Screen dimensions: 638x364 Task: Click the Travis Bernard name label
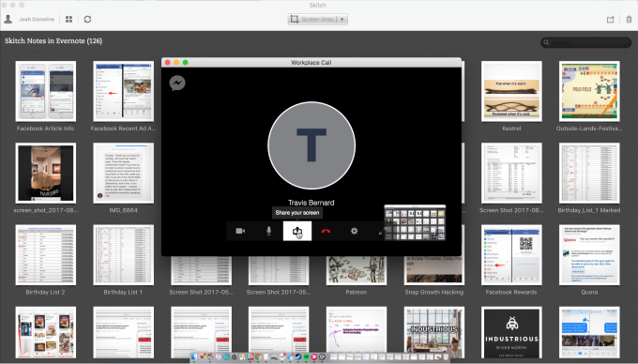coord(311,203)
